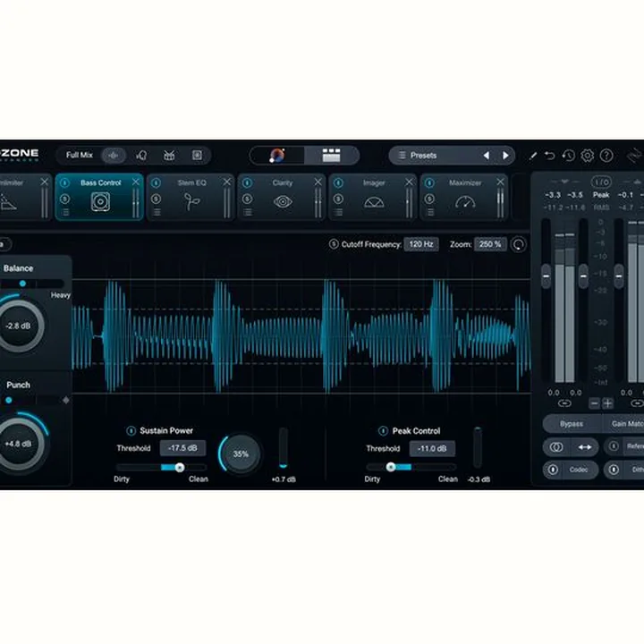This screenshot has height=644, width=644.
Task: Click the Sustain Power Threshold -17.5 dB field
Action: tap(182, 448)
